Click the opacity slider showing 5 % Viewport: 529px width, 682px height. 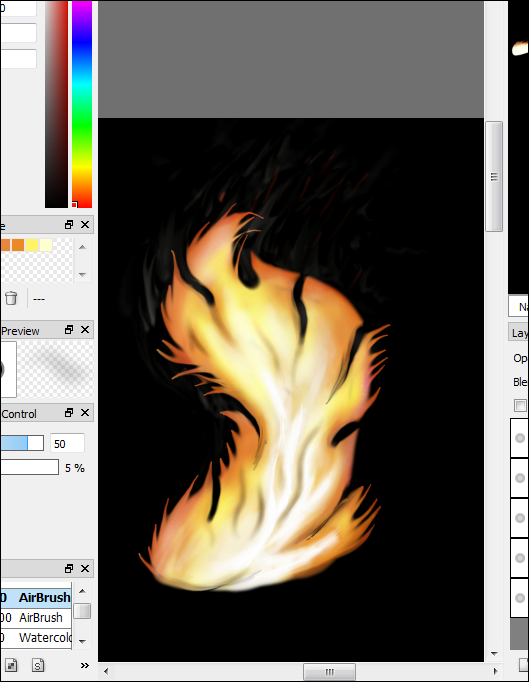tap(30, 467)
